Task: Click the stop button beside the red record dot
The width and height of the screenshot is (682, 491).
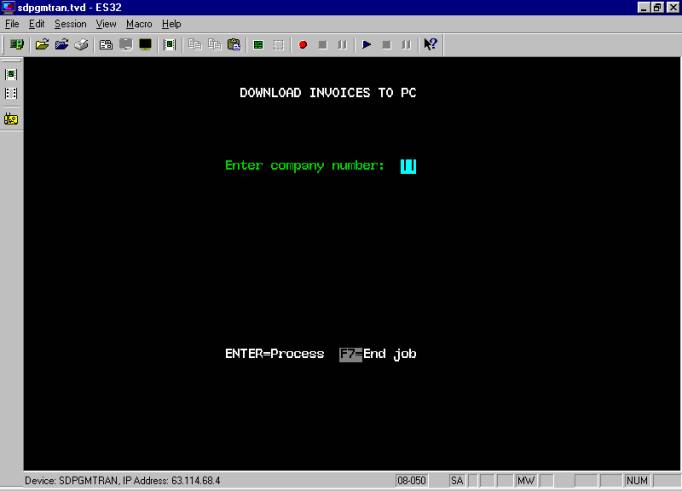Action: (322, 44)
